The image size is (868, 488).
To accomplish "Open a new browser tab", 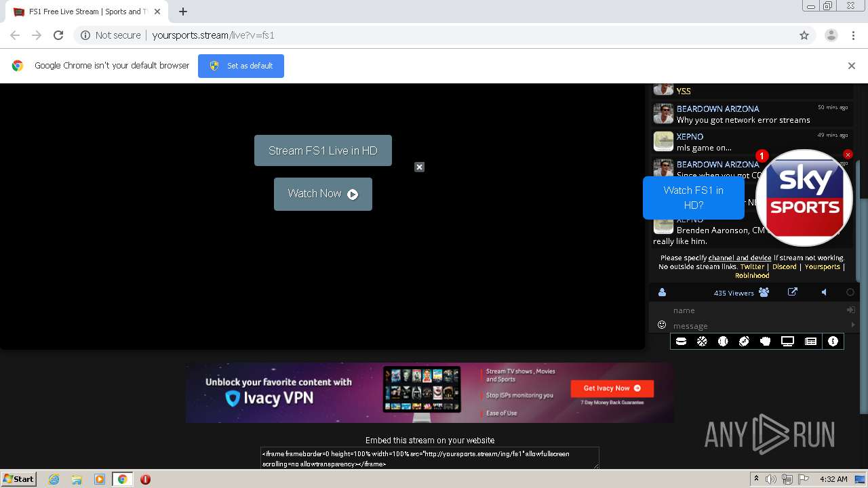I will click(182, 12).
